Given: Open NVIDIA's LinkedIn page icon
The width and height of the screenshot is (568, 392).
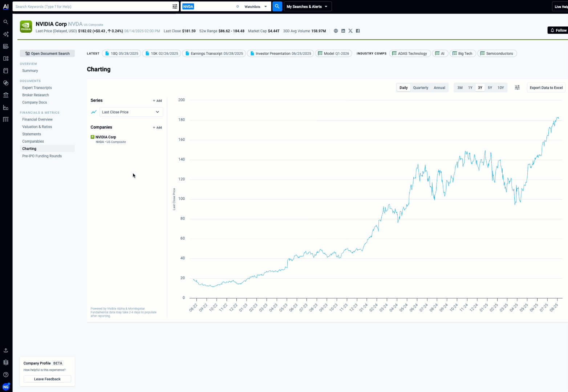Looking at the screenshot, I should click(x=343, y=31).
